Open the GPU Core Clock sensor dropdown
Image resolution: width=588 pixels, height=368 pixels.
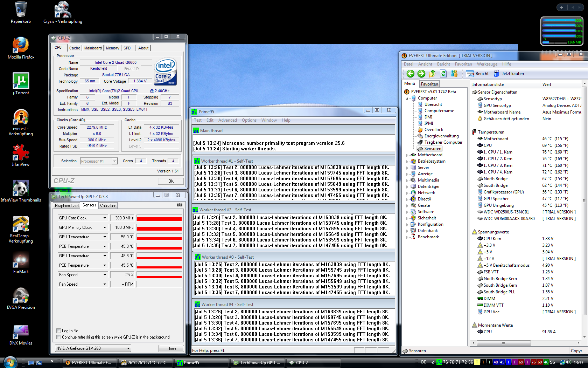click(104, 218)
